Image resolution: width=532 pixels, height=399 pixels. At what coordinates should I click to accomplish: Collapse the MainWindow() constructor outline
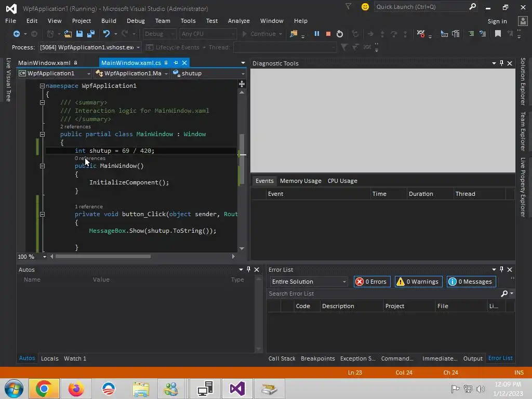point(42,166)
